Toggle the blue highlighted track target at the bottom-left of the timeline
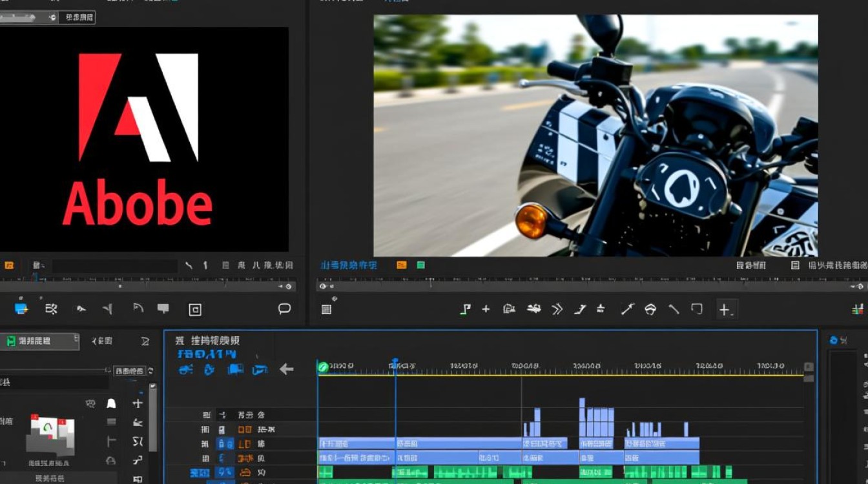This screenshot has height=484, width=868. [199, 473]
